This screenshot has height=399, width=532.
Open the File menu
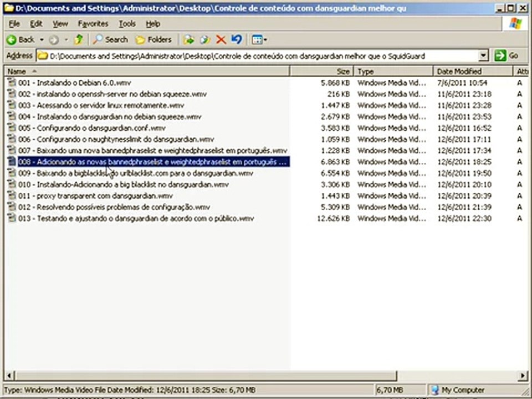tap(14, 24)
